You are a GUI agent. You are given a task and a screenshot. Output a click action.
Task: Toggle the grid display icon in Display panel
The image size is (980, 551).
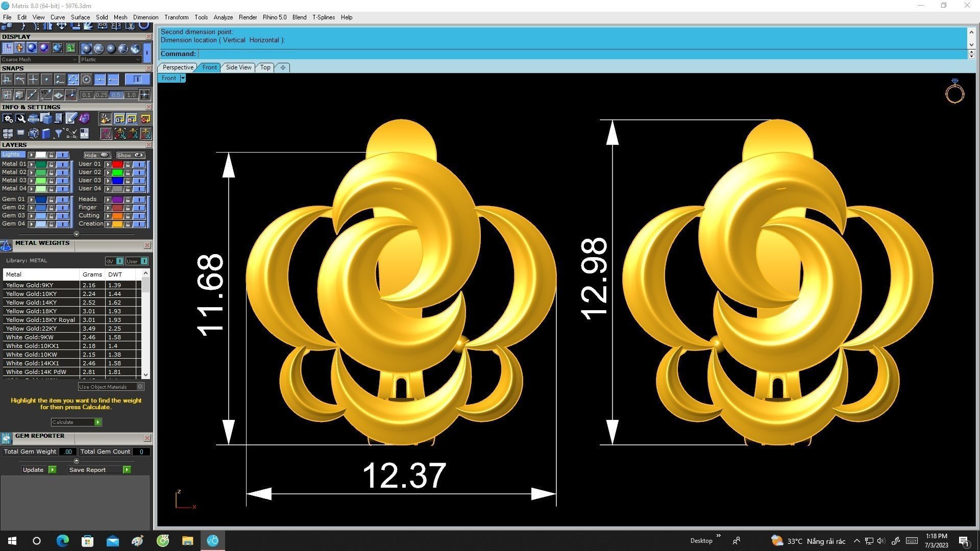point(7,48)
